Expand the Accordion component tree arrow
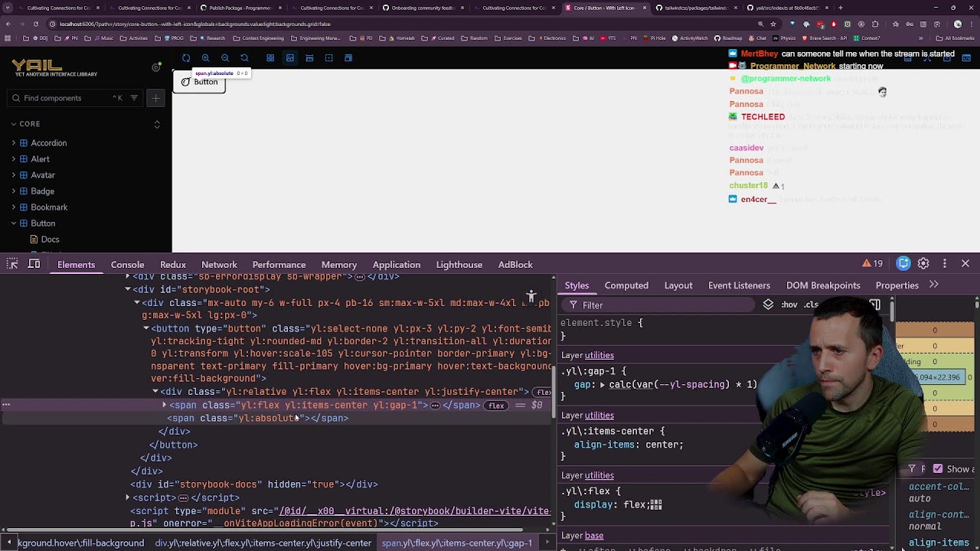This screenshot has width=980, height=551. 13,143
